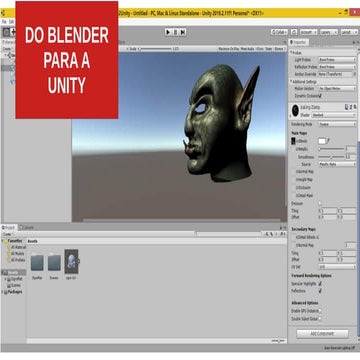360x360 pixels.
Task: Click the Secondary Normal Map texture slot
Action: tap(294, 245)
